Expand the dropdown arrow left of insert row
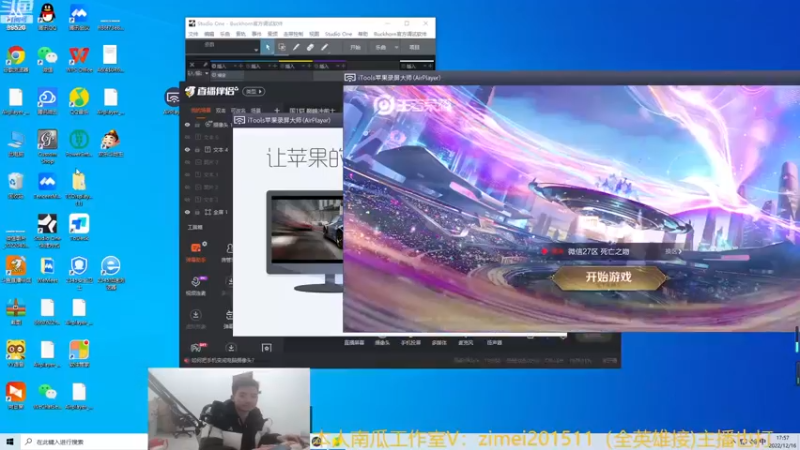The width and height of the screenshot is (800, 450). [x=207, y=73]
